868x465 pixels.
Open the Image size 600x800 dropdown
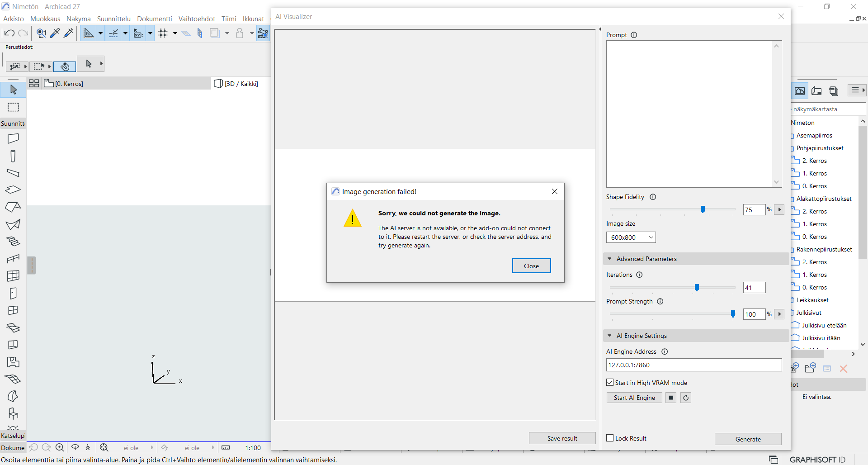point(631,237)
